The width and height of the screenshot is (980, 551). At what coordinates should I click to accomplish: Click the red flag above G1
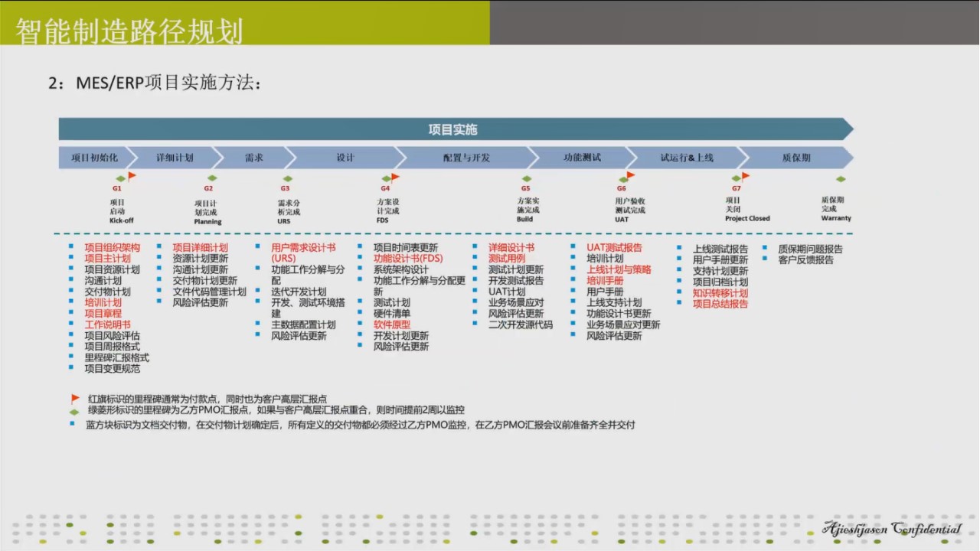pos(132,176)
